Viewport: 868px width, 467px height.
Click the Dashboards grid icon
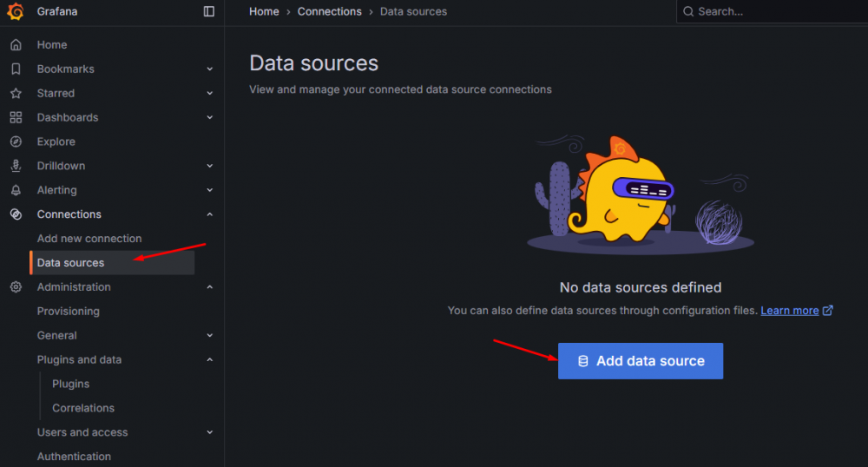pos(16,117)
